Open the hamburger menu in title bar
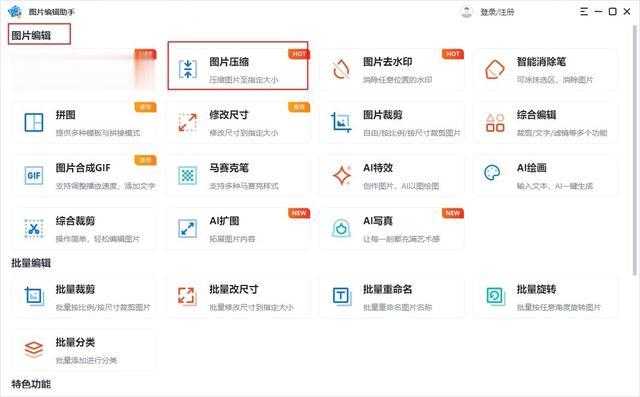Viewport: 640px width, 397px height. click(584, 12)
